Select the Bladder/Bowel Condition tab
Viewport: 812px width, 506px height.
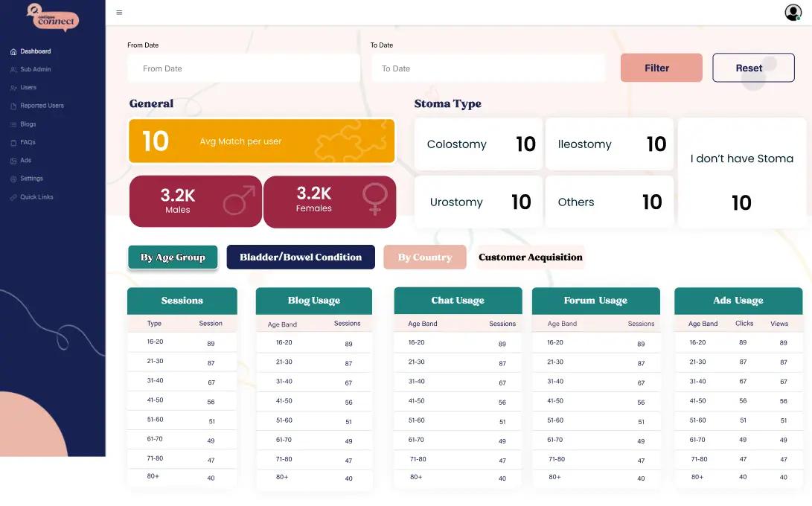pyautogui.click(x=301, y=257)
